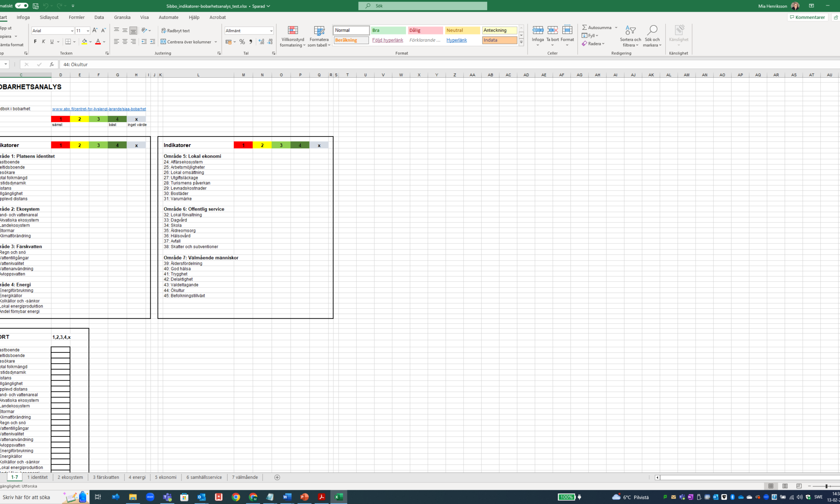Apply the Dålig cell style
840x504 pixels.
click(425, 30)
